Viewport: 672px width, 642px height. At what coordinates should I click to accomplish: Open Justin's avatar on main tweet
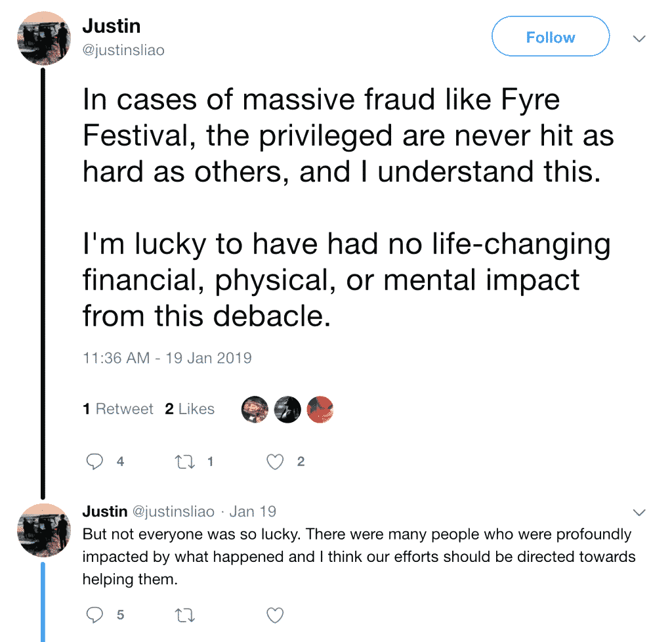43,39
